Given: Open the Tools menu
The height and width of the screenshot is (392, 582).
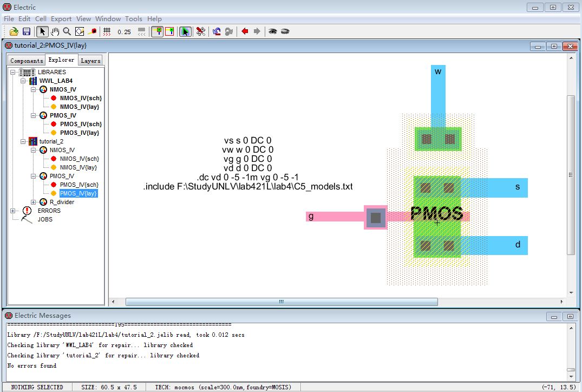Looking at the screenshot, I should click(134, 18).
